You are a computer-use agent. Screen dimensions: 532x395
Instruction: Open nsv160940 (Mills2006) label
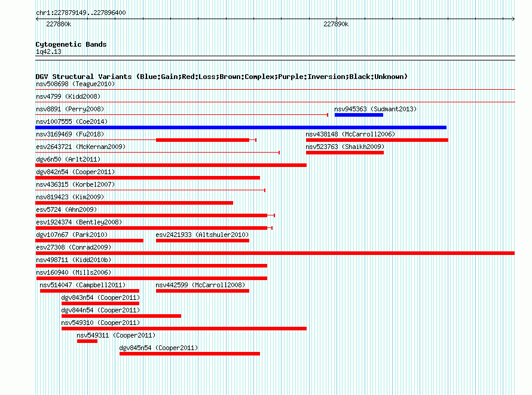click(74, 272)
